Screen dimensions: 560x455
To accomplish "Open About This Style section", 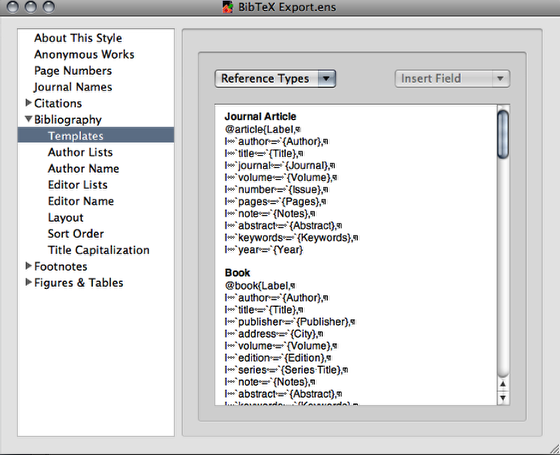I will pyautogui.click(x=78, y=38).
